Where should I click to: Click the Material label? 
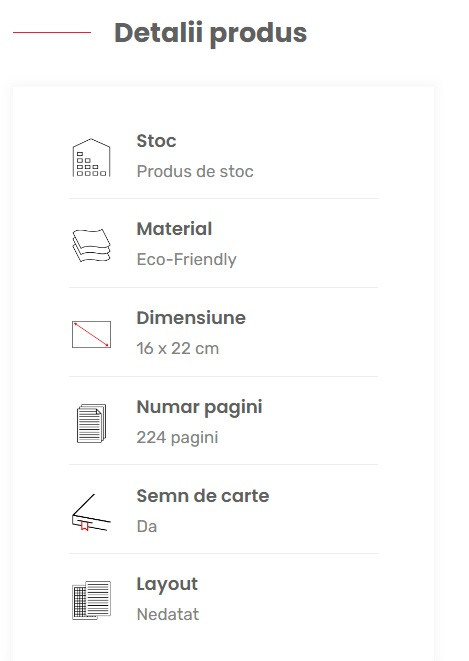tap(174, 229)
